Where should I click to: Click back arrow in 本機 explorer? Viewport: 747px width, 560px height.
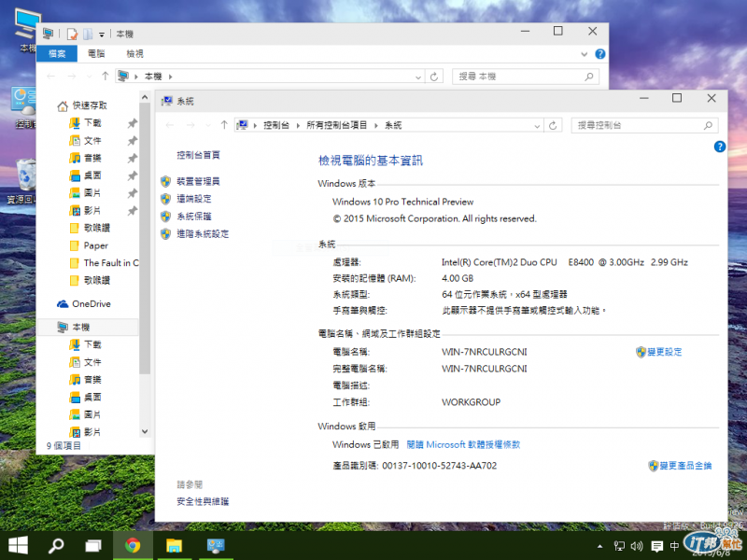[x=51, y=77]
